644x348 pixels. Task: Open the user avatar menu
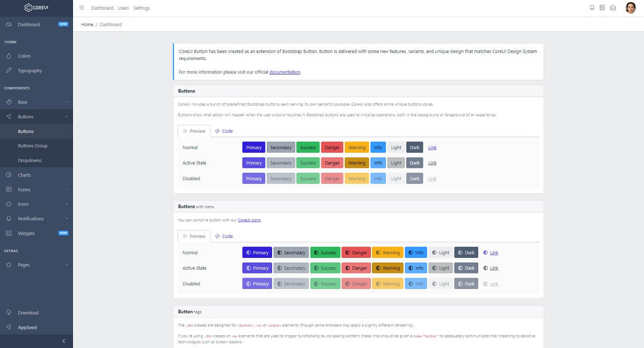pos(631,8)
